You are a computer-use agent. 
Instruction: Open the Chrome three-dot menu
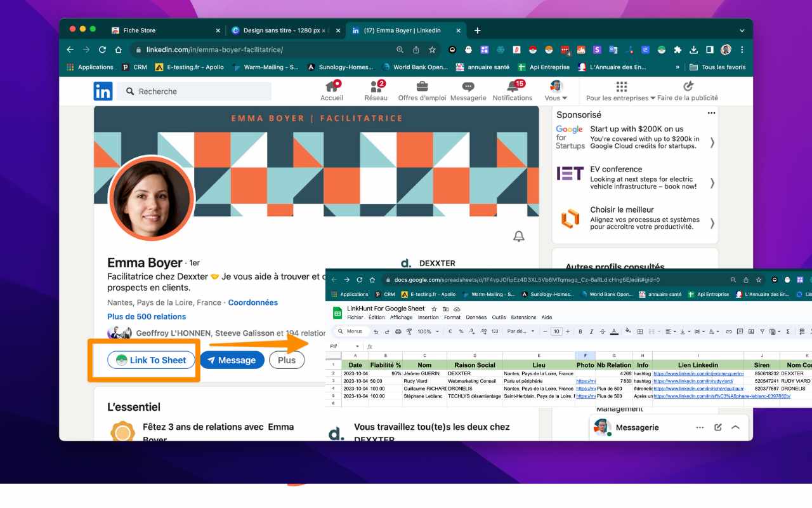click(x=742, y=50)
